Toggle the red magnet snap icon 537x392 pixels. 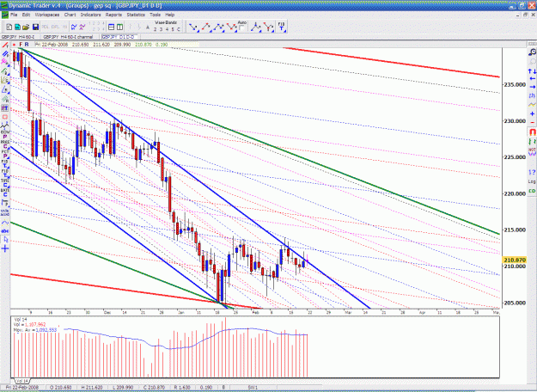click(532, 132)
